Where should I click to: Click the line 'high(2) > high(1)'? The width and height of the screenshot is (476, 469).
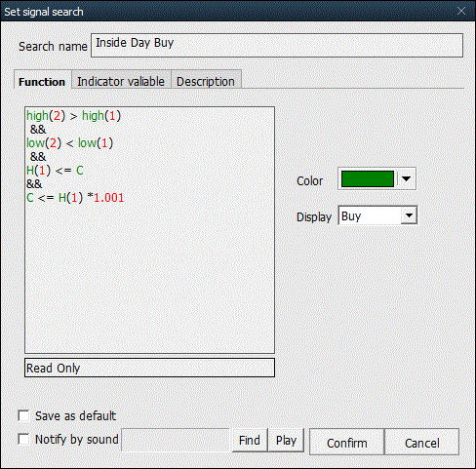pos(73,116)
